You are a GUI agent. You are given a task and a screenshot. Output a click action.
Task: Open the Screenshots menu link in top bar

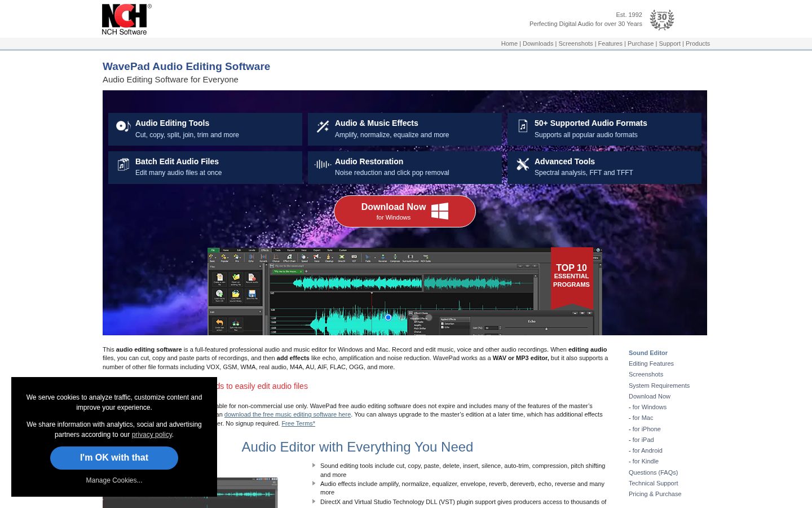click(575, 43)
